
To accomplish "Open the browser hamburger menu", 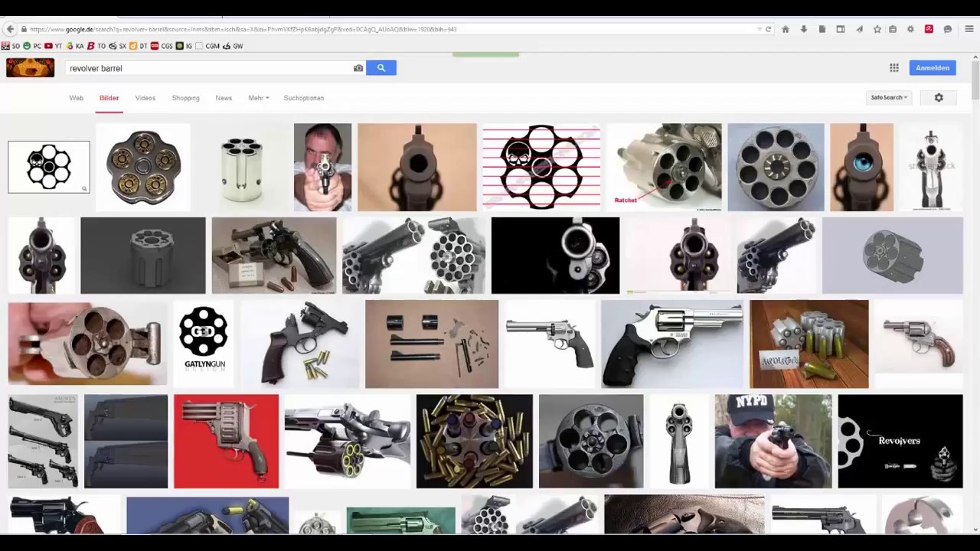I will (x=969, y=29).
